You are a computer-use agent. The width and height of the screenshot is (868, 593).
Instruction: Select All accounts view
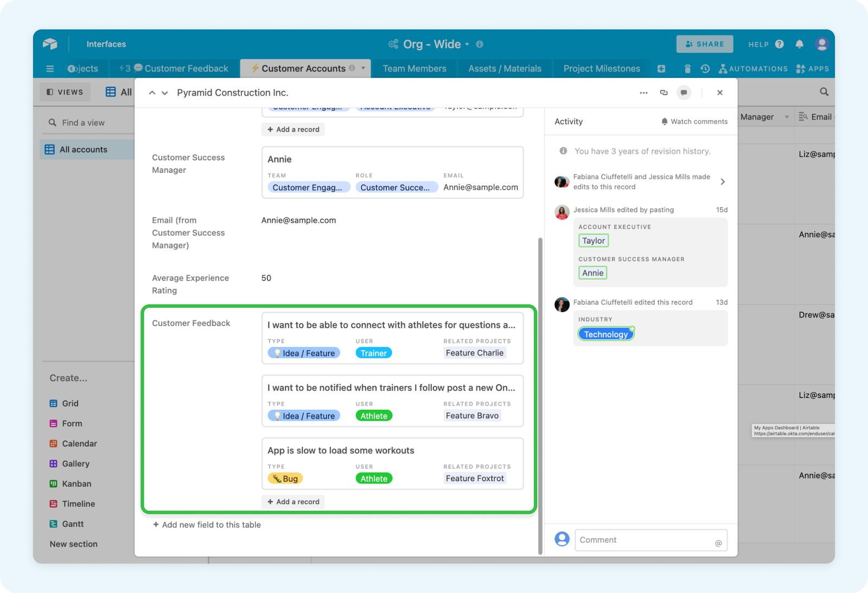(87, 150)
